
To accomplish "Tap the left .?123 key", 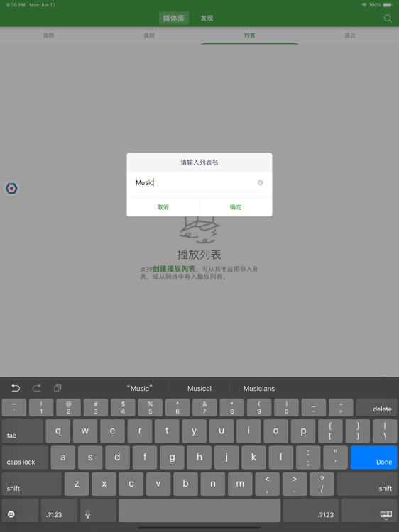I will point(59,510).
